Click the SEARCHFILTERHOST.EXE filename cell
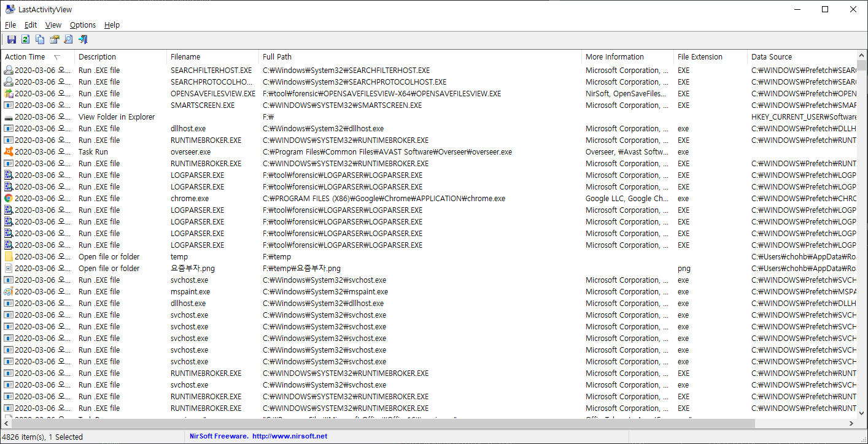This screenshot has width=868, height=444. pos(212,71)
